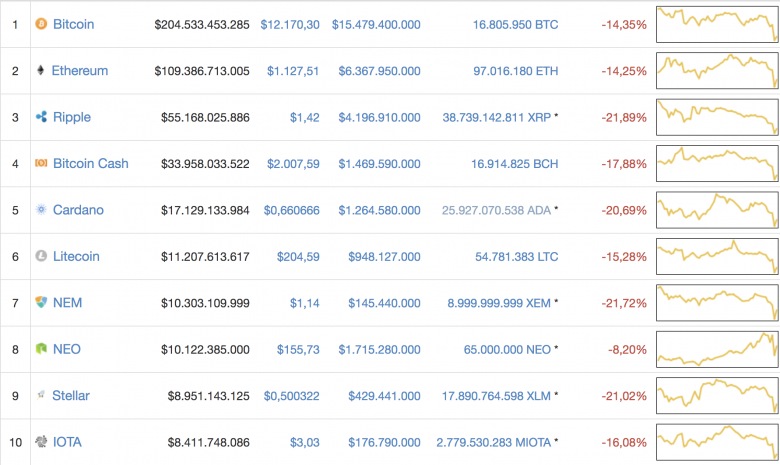Click the green NEO cube icon
780x465 pixels.
tap(41, 349)
